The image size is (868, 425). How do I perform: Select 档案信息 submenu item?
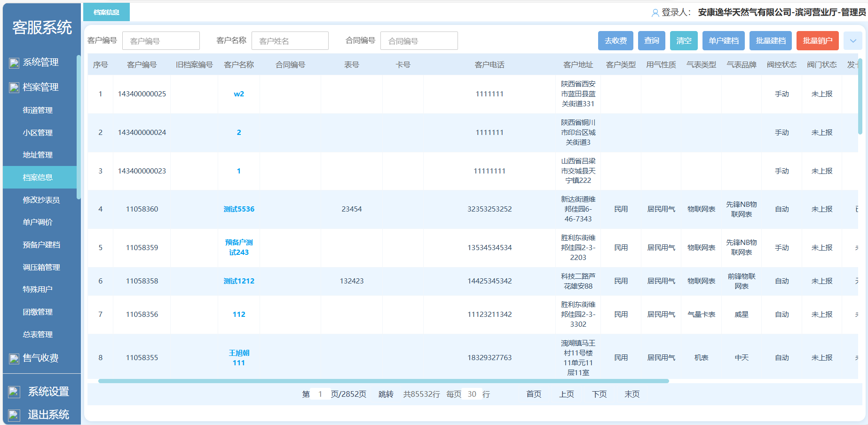[39, 177]
